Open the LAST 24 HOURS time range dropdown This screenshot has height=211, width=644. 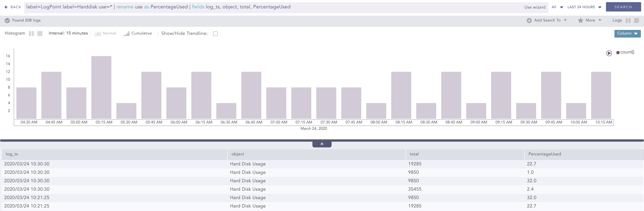point(584,7)
